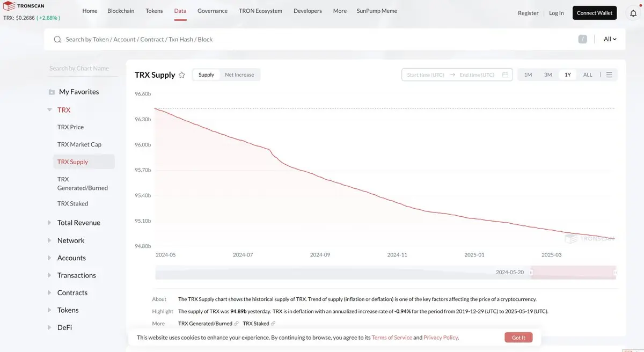This screenshot has width=644, height=352.
Task: Open the chart hamburger menu icon
Action: click(609, 75)
